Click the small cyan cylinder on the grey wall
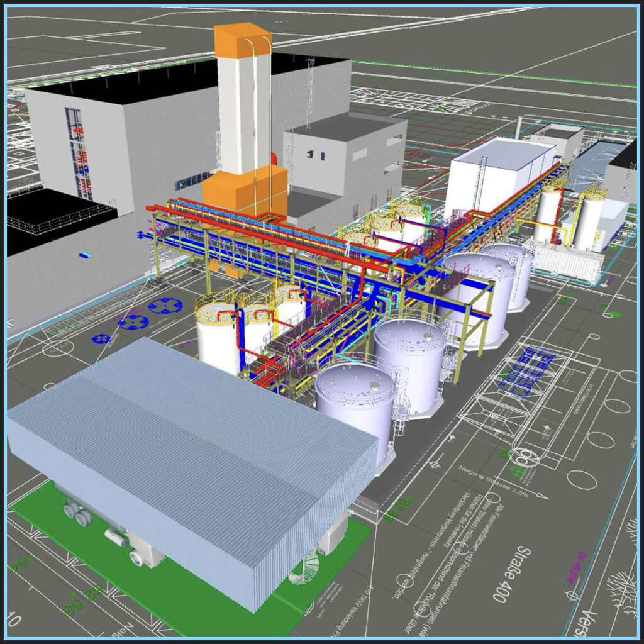The width and height of the screenshot is (644, 644). coord(85,255)
